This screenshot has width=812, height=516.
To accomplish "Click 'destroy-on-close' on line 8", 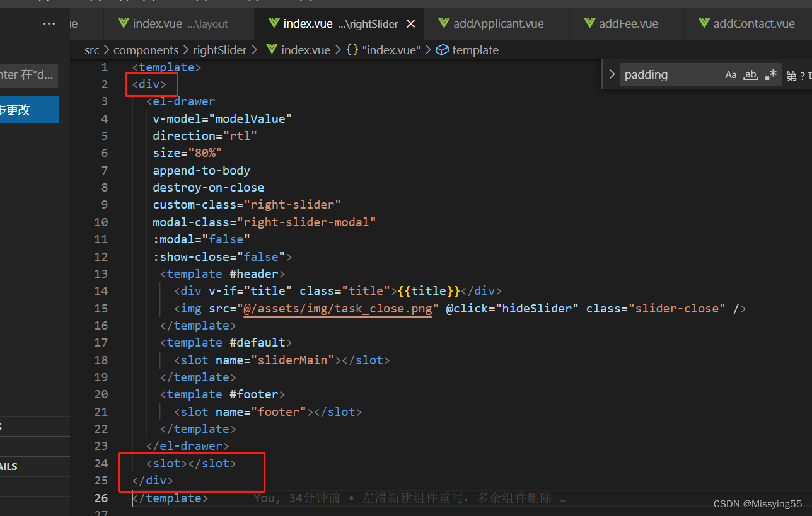I will (208, 187).
